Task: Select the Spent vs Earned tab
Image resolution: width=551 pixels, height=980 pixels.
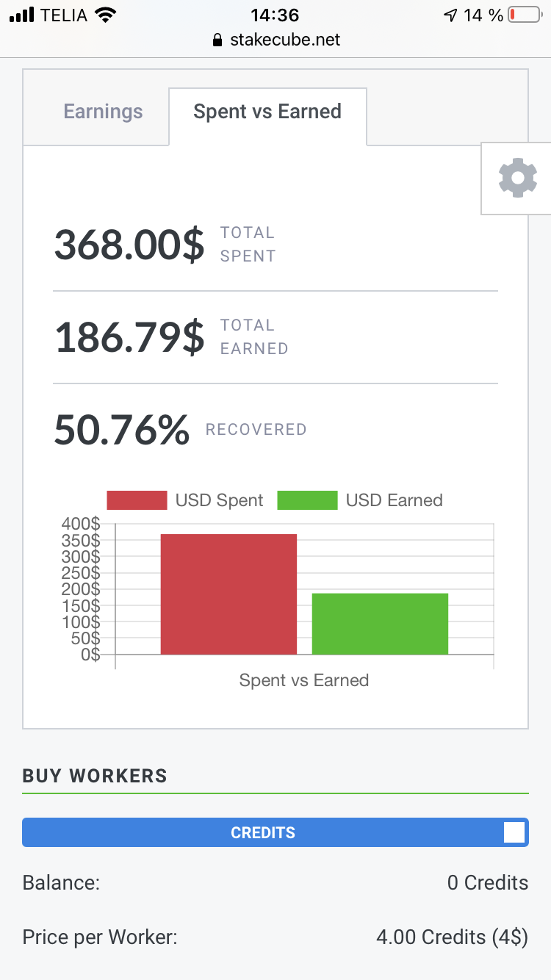Action: click(x=267, y=112)
